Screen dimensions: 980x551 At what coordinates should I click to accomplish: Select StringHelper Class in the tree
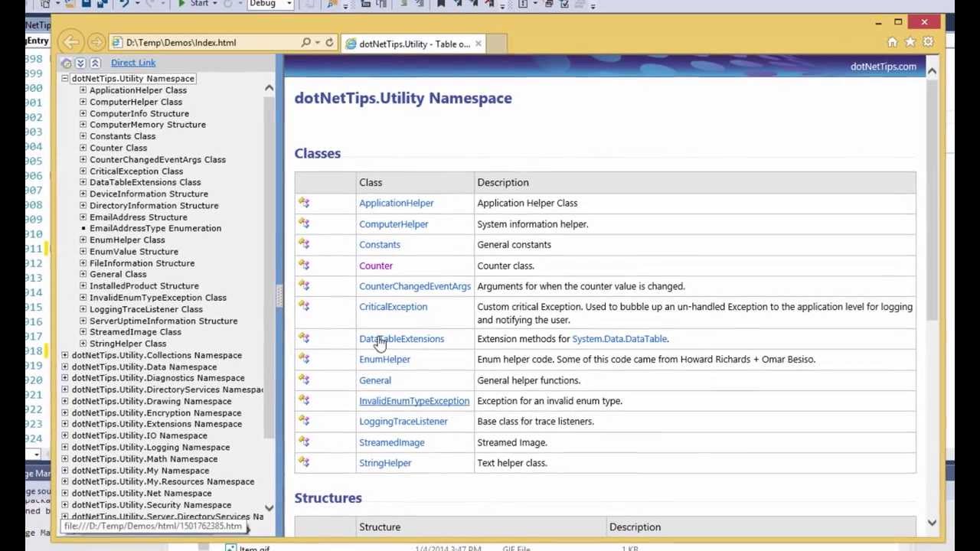tap(128, 344)
